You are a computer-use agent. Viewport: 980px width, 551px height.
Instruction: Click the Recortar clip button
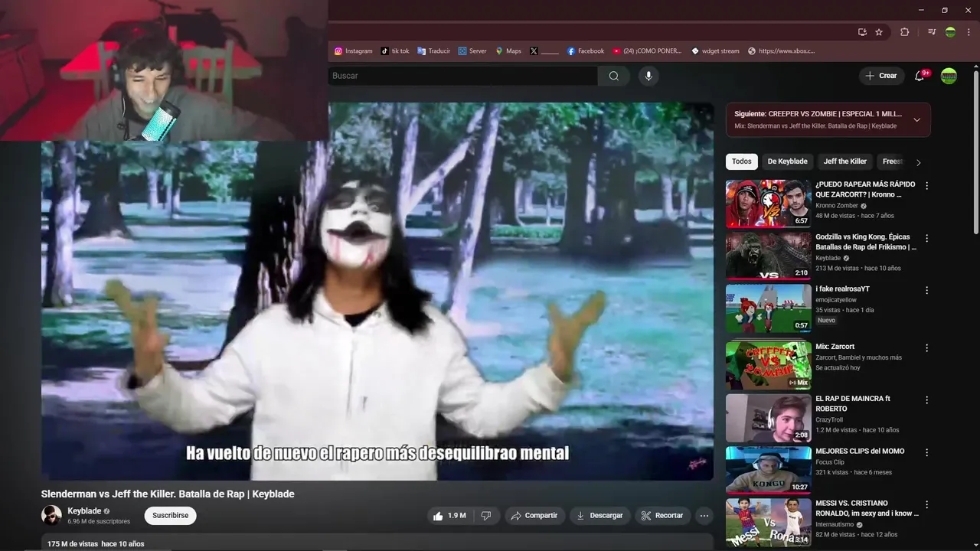[x=662, y=516]
